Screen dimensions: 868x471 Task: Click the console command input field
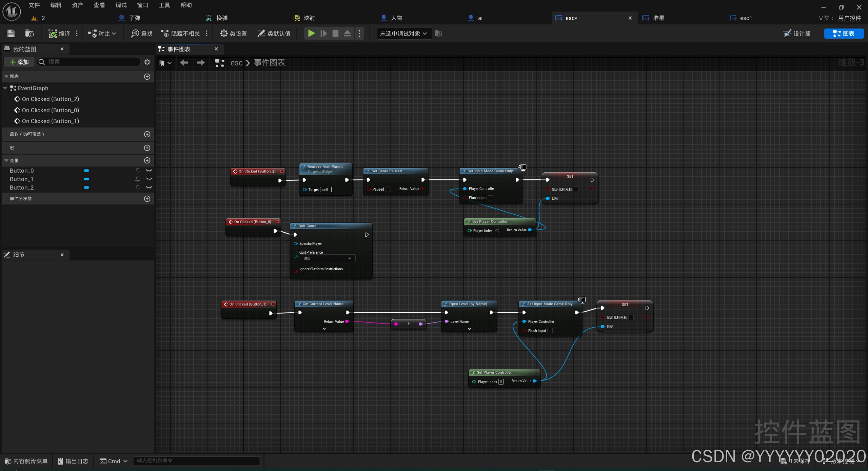point(197,460)
